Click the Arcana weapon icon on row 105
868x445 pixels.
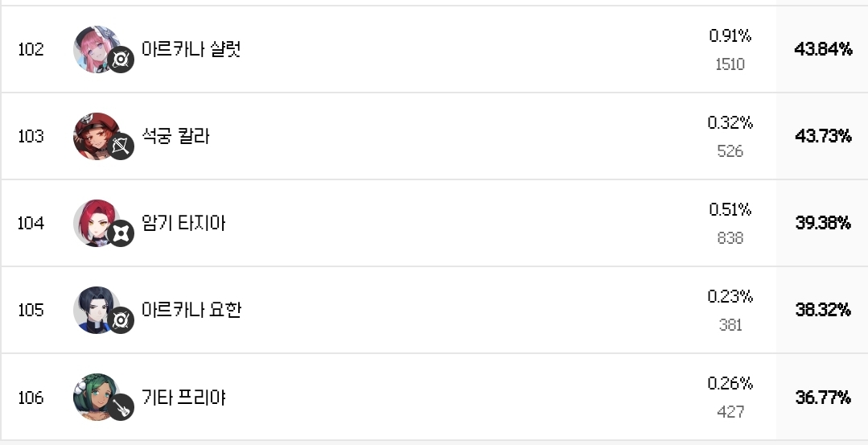click(x=121, y=320)
